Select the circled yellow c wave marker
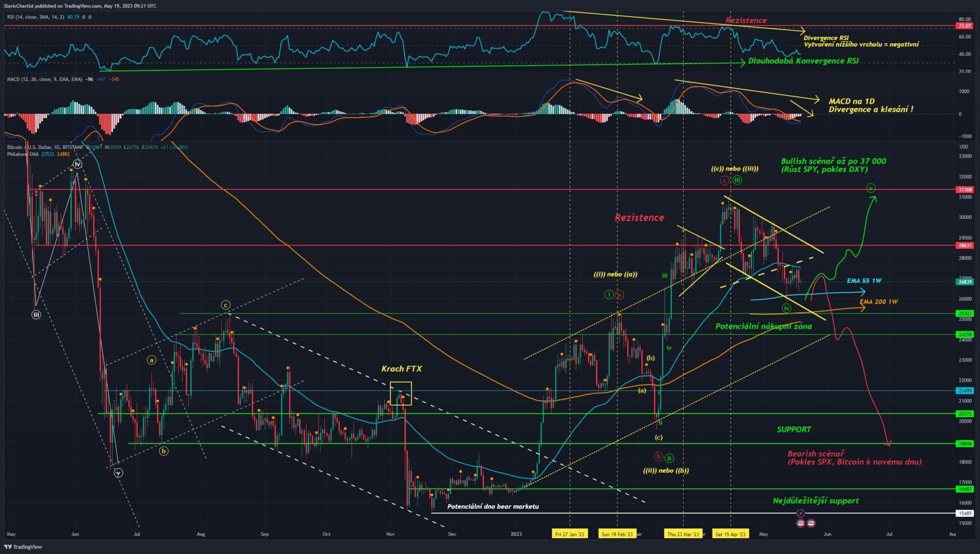Screen dimensions: 980x554 [x=225, y=305]
